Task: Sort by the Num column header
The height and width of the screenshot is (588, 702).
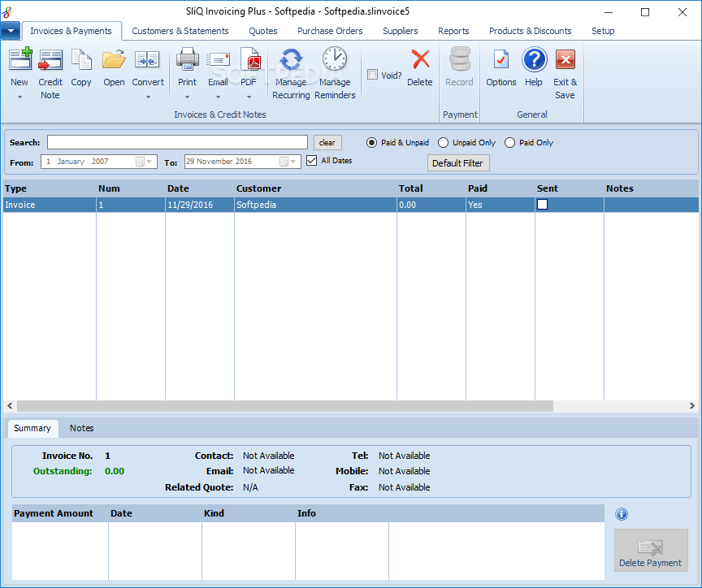Action: [131, 188]
